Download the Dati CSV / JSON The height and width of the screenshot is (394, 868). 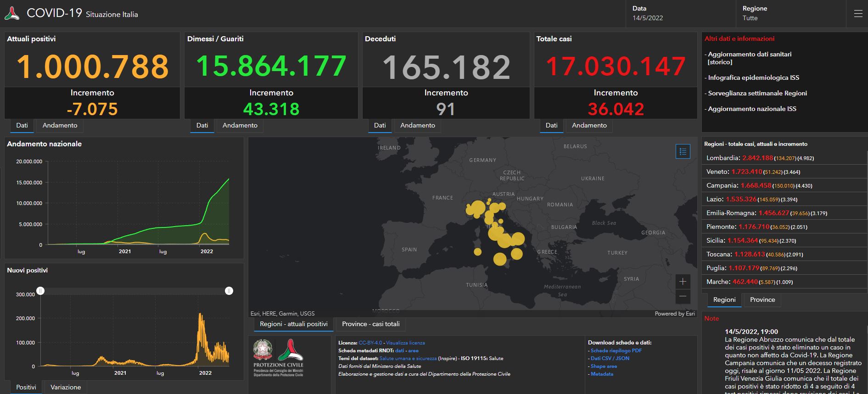point(610,358)
